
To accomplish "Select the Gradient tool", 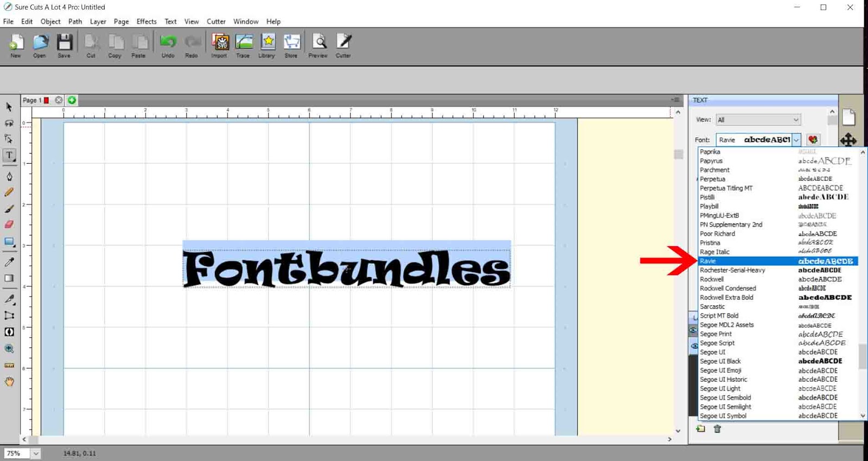I will (9, 278).
